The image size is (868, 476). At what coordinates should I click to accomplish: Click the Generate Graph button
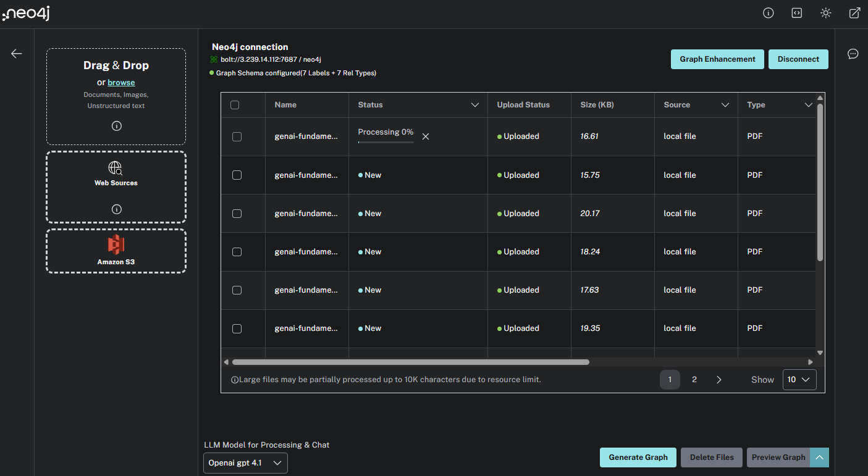[x=638, y=457]
